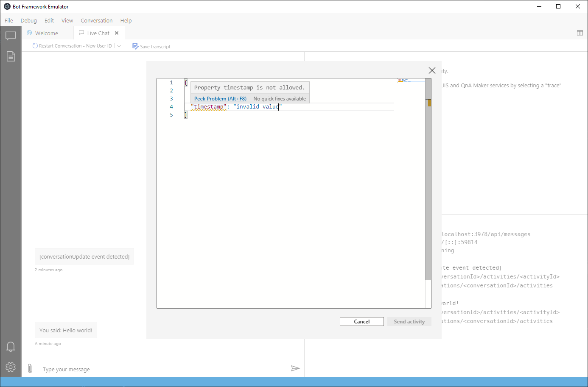Click line number 1 in editor
The height and width of the screenshot is (387, 588).
pyautogui.click(x=171, y=83)
